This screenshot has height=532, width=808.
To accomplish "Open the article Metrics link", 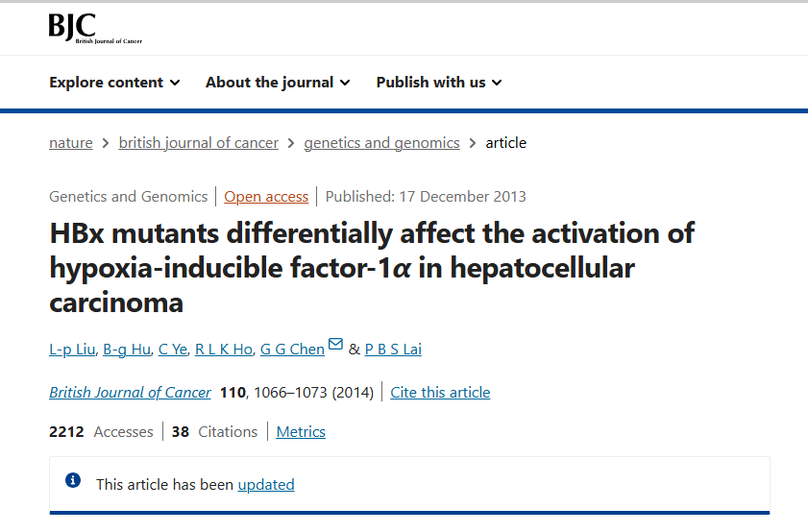I will [x=301, y=431].
